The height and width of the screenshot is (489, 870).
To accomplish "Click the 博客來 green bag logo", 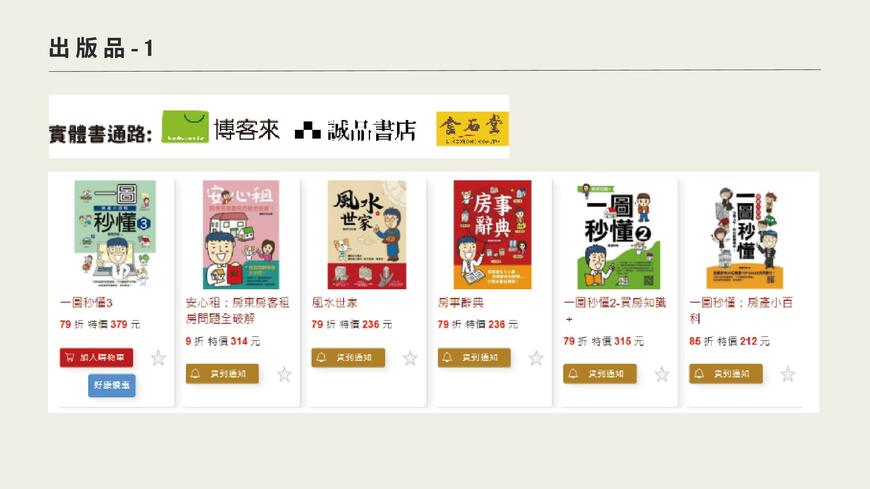I will click(185, 127).
